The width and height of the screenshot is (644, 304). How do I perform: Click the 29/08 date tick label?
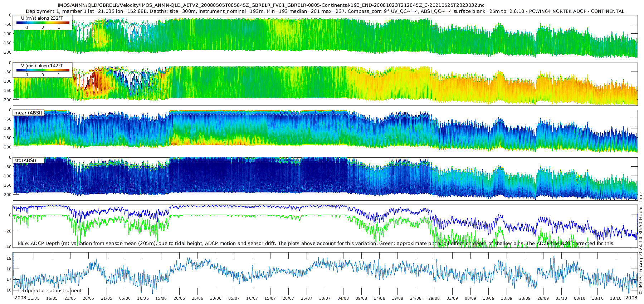click(x=434, y=298)
